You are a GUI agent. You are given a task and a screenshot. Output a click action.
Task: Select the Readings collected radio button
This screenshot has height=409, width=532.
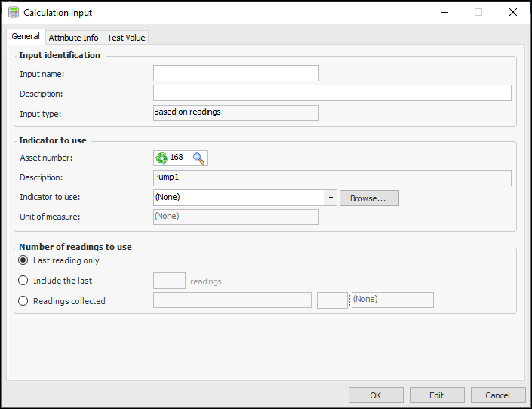point(23,301)
